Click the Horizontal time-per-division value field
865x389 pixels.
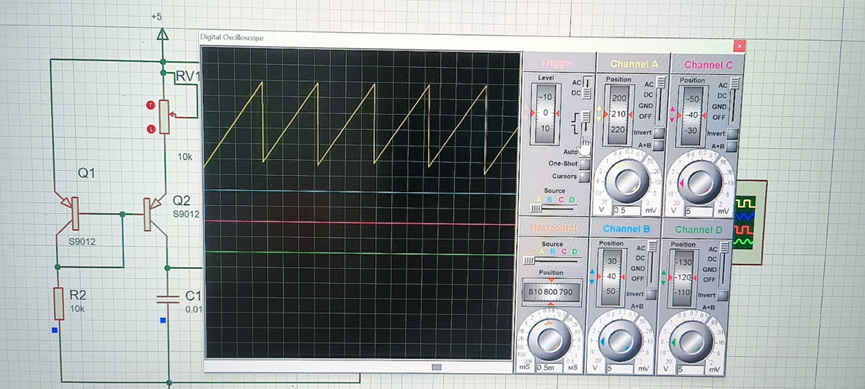point(549,367)
